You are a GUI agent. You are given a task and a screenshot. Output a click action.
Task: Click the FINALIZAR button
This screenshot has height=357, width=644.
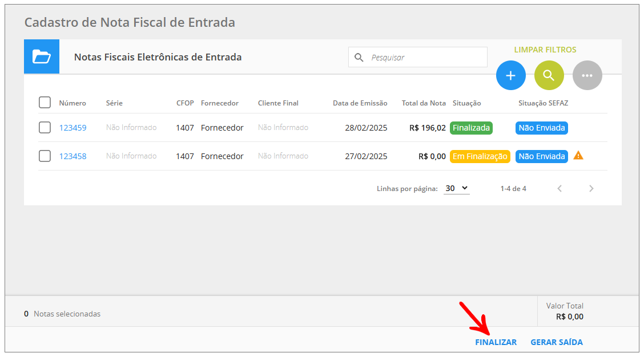point(496,342)
